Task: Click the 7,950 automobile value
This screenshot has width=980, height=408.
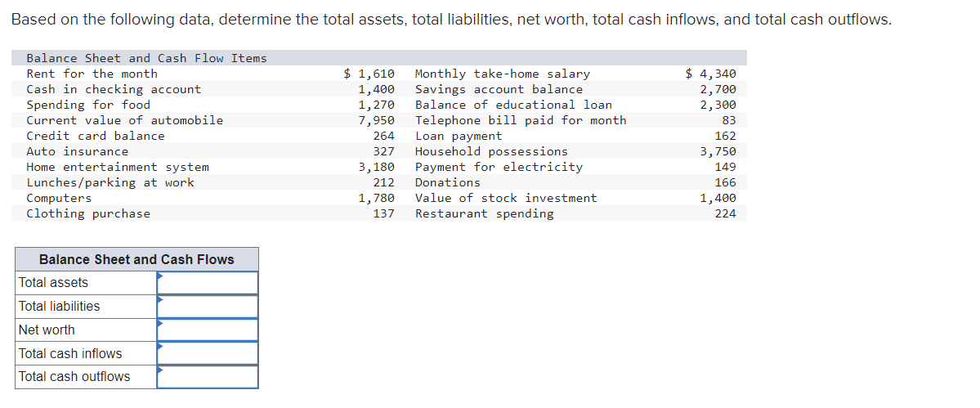Action: click(x=377, y=120)
